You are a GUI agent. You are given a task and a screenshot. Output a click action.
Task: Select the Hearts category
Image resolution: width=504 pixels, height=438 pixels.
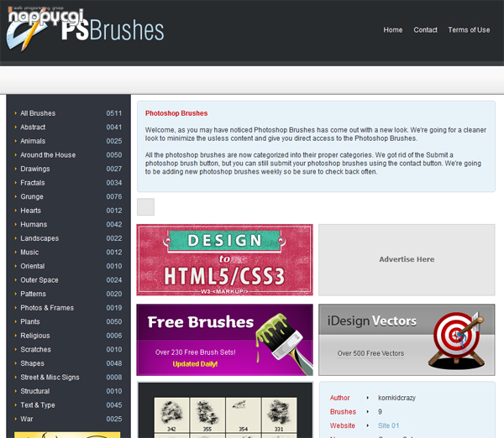pyautogui.click(x=30, y=211)
